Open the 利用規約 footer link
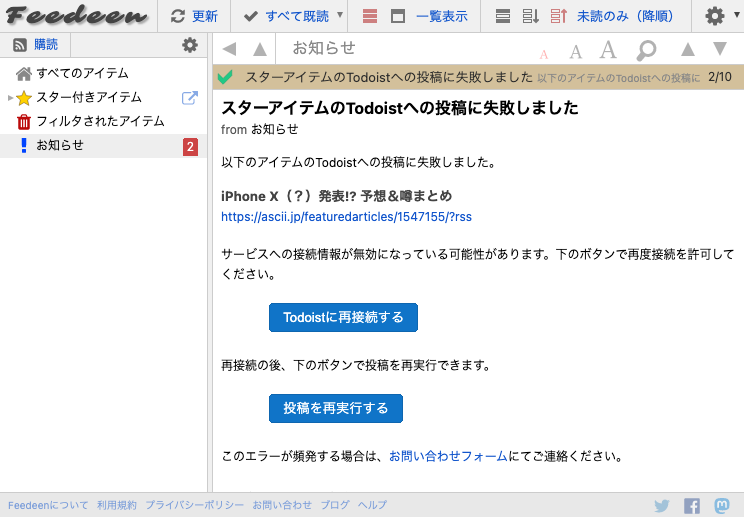Viewport: 744px width, 517px height. pos(117,505)
